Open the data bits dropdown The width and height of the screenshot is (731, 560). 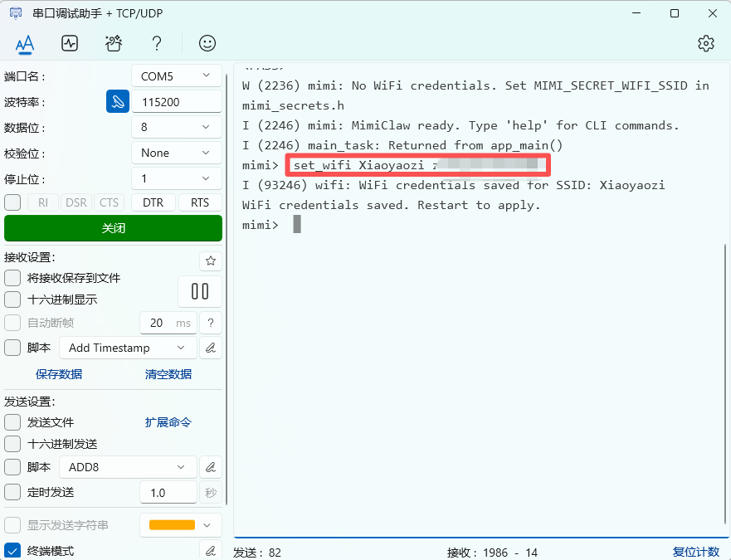click(176, 127)
